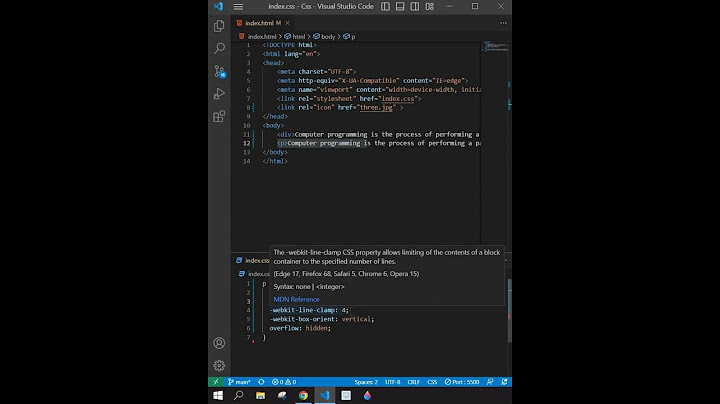This screenshot has height=404, width=720.
Task: Click the Visual Studio Code taskbar icon
Action: pyautogui.click(x=325, y=395)
